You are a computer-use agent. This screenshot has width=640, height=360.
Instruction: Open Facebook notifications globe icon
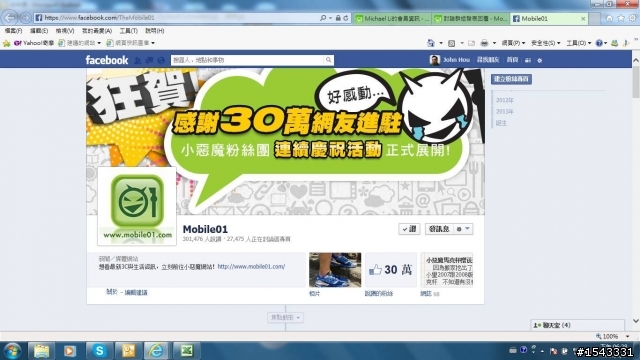(161, 60)
